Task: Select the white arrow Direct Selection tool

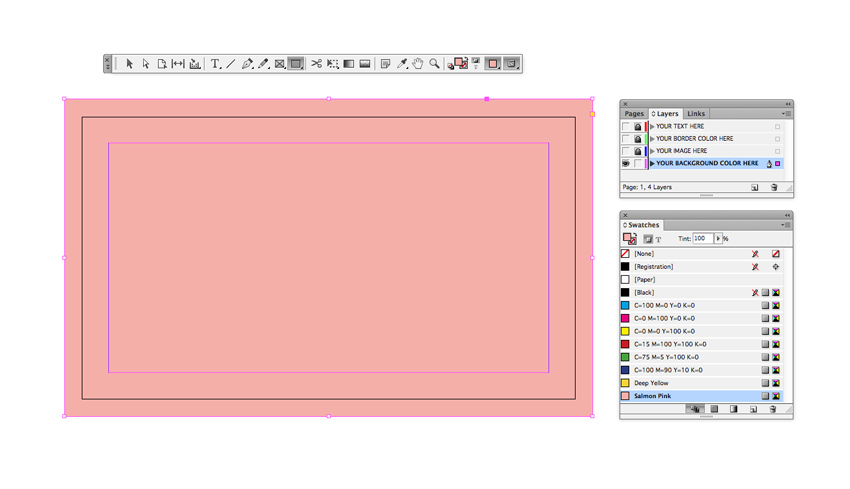Action: pyautogui.click(x=145, y=64)
